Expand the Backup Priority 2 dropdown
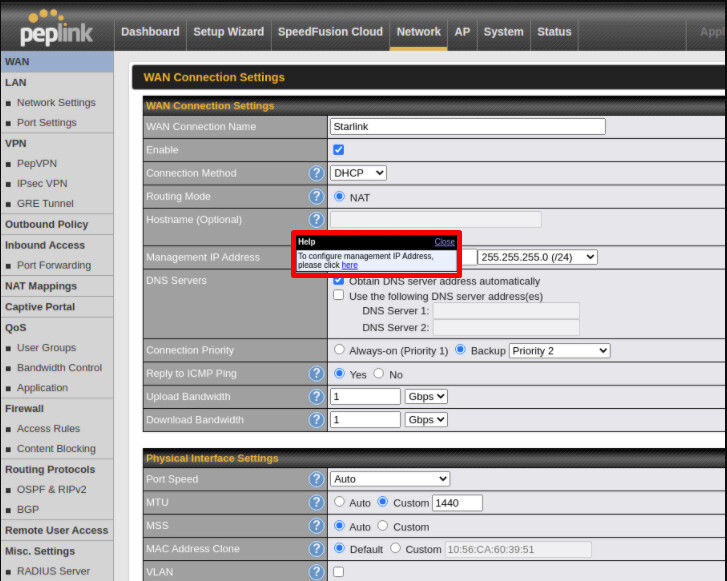The image size is (727, 581). tap(558, 351)
